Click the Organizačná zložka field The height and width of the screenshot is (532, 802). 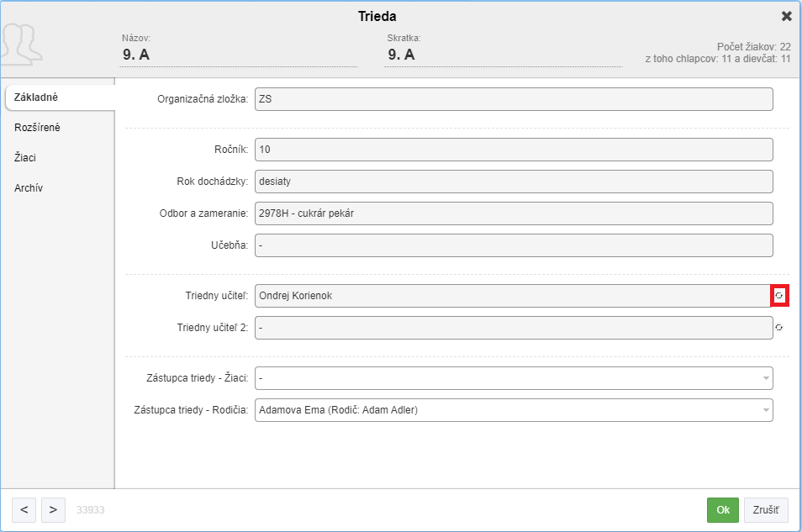[x=514, y=98]
